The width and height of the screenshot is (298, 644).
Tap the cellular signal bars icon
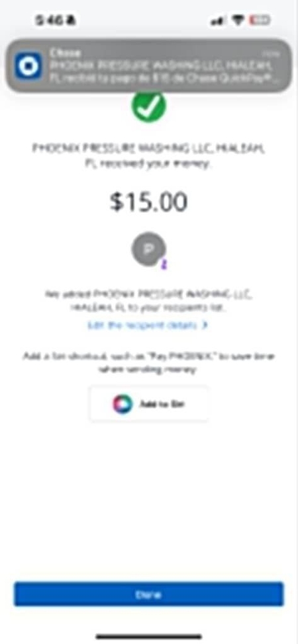[x=217, y=20]
